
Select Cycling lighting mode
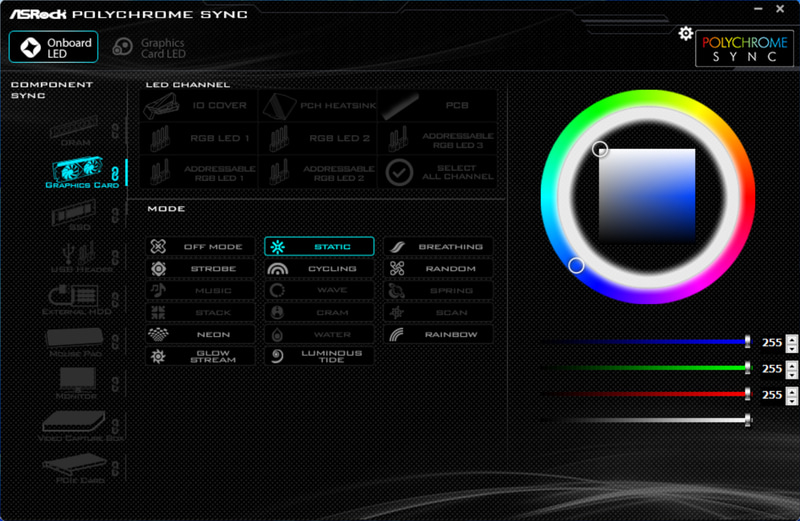pyautogui.click(x=319, y=268)
